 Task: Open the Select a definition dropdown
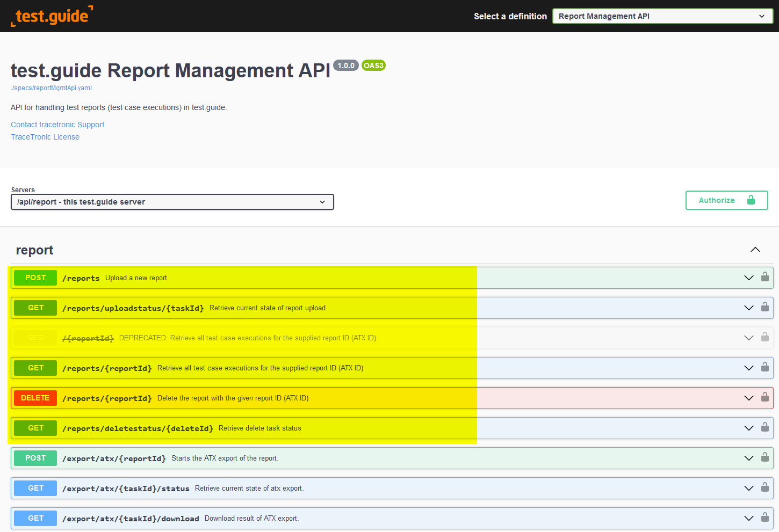[x=662, y=16]
